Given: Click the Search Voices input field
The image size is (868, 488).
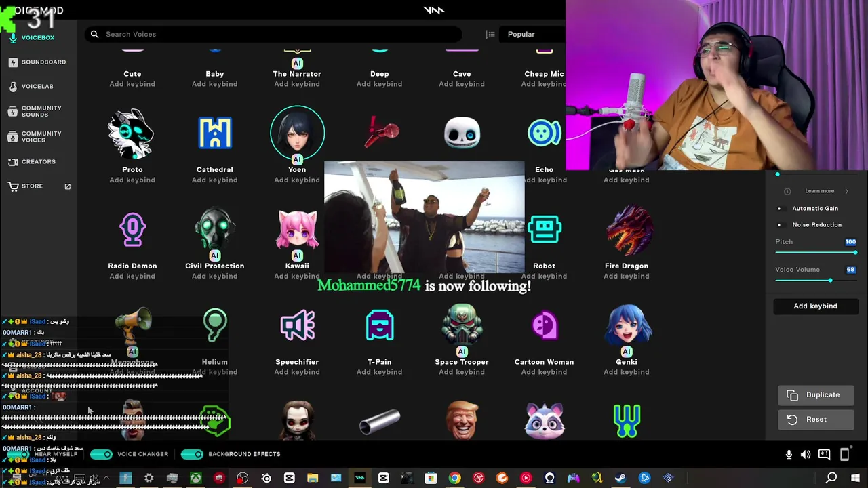Looking at the screenshot, I should [x=273, y=34].
